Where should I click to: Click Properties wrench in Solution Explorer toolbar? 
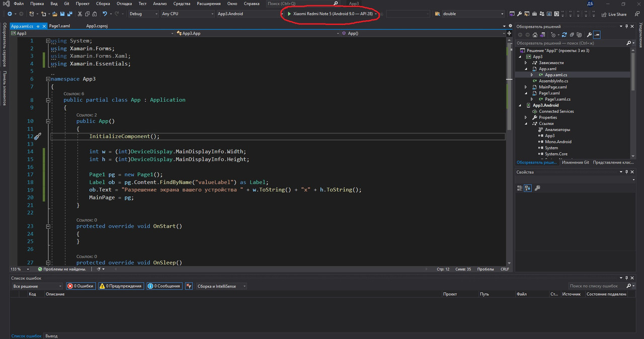[x=588, y=35]
